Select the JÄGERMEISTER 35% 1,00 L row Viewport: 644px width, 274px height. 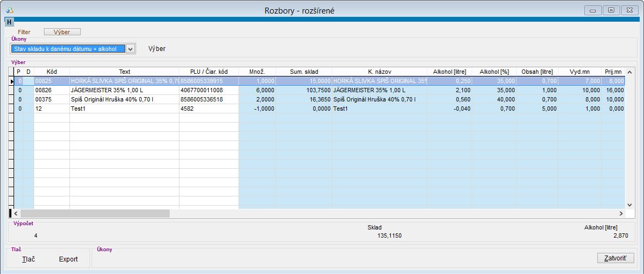click(x=124, y=90)
